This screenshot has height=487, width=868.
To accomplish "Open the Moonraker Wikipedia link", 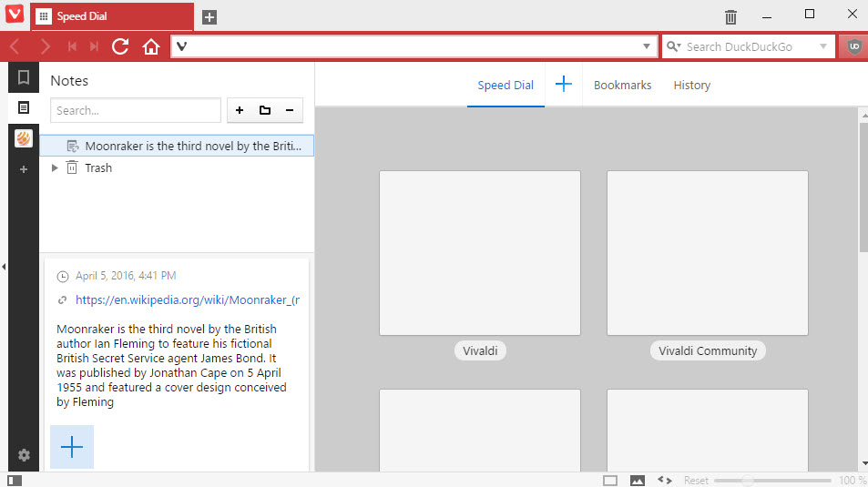I will click(188, 300).
